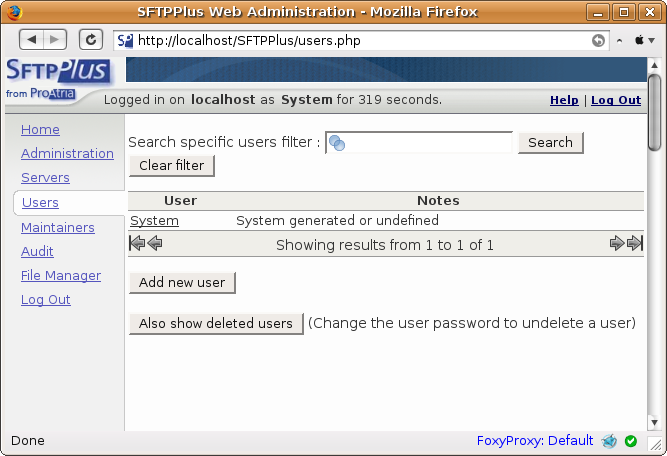Click the FoxyProxy: Default status text
Viewport: 667px width, 456px height.
pos(535,441)
